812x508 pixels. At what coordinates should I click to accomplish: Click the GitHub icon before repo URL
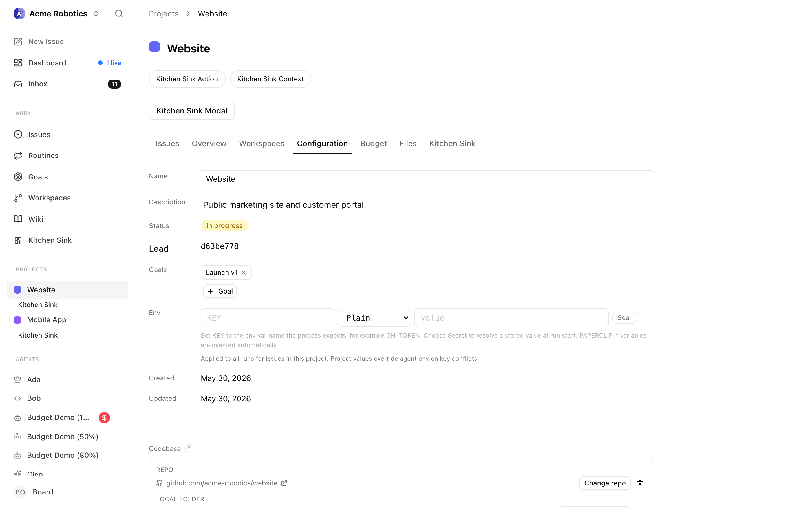159,483
